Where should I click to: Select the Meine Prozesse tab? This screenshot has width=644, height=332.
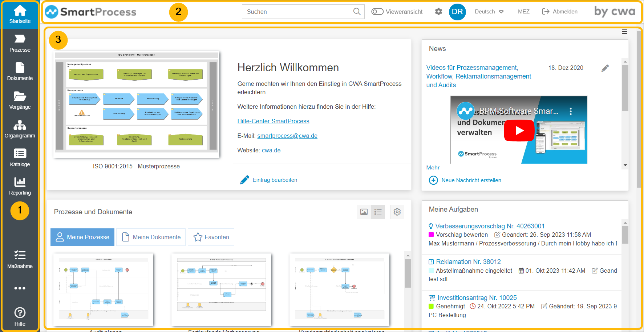coord(82,237)
